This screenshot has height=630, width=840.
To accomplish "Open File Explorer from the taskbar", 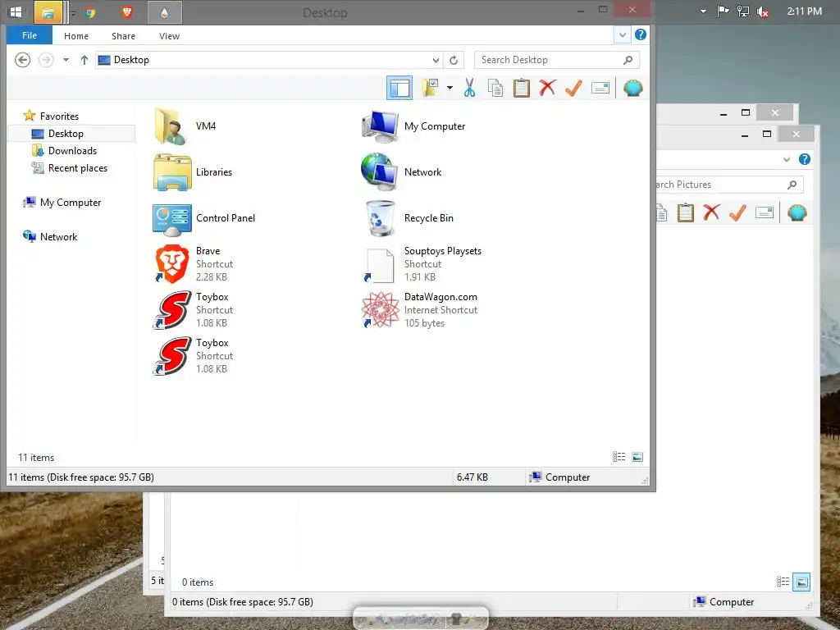I will tap(48, 12).
